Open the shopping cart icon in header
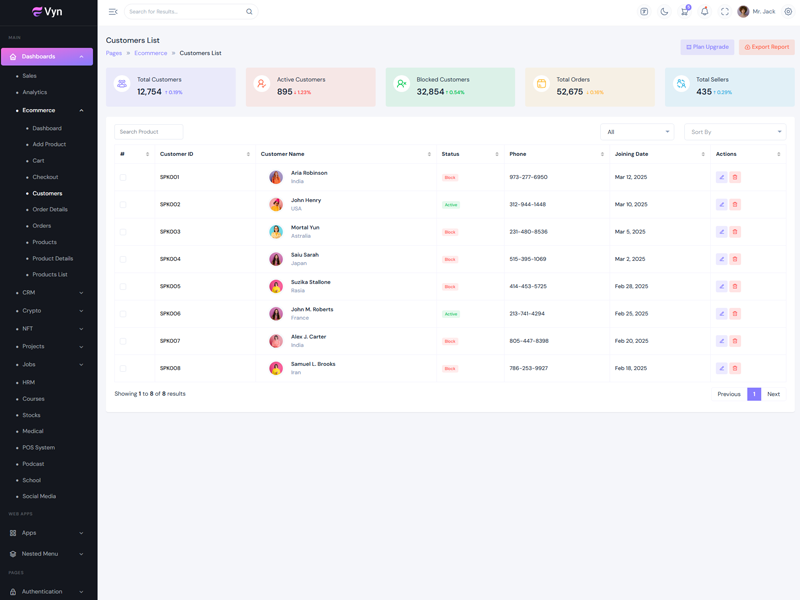This screenshot has width=800, height=600. coord(684,12)
